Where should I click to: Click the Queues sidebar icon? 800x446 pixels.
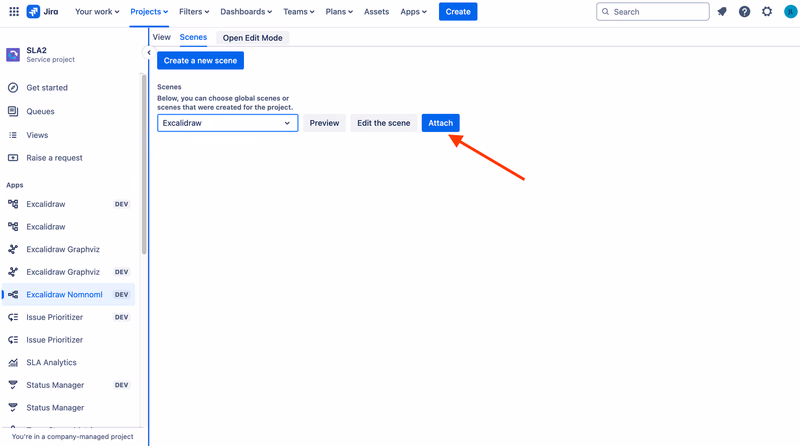[13, 111]
